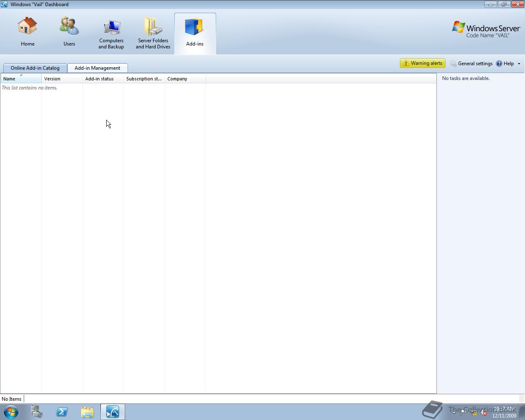Viewport: 525px width, 420px height.
Task: Click the Action Center flag icon
Action: pyautogui.click(x=463, y=413)
